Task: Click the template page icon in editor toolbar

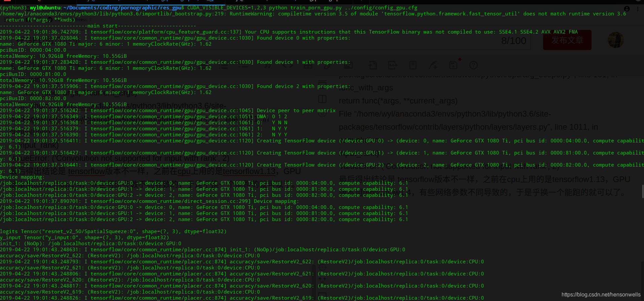Action: (413, 65)
